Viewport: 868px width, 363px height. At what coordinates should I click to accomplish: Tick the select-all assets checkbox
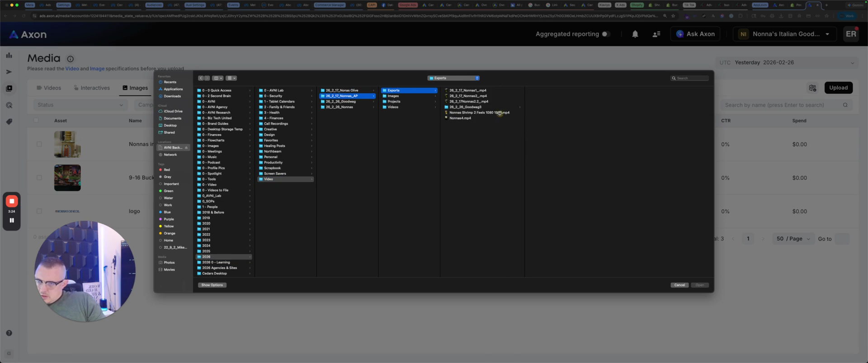[36, 121]
